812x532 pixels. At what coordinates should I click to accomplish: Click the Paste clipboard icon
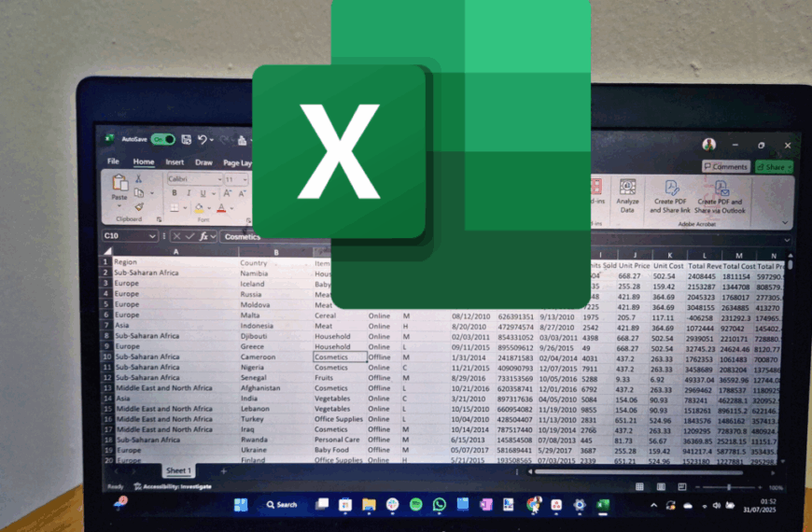click(x=119, y=183)
